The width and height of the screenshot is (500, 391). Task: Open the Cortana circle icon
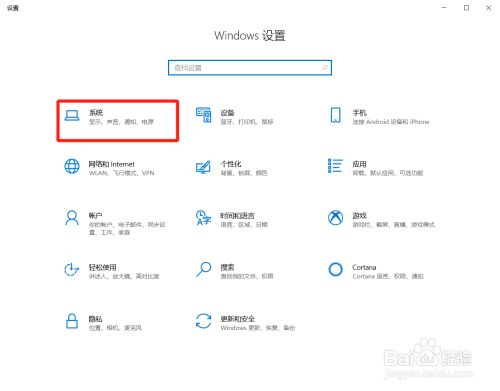pyautogui.click(x=335, y=269)
